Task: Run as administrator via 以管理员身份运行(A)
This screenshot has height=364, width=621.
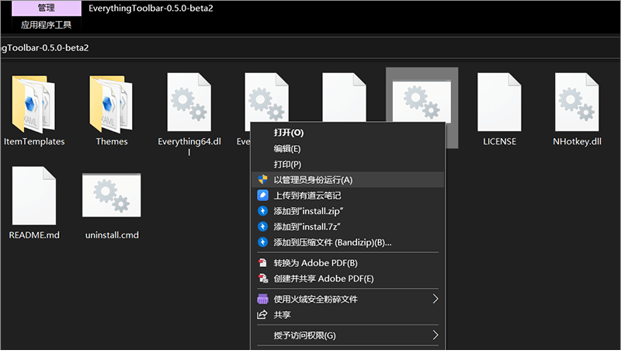Action: 348,180
